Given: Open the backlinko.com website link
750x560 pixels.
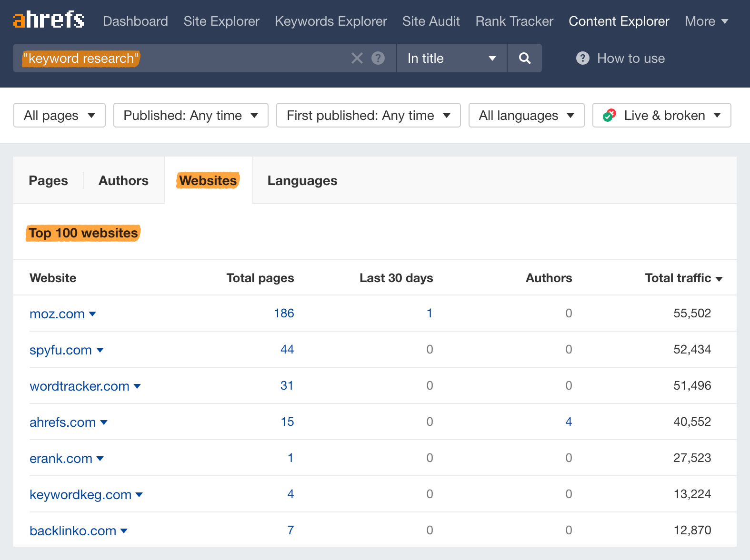Looking at the screenshot, I should (73, 531).
